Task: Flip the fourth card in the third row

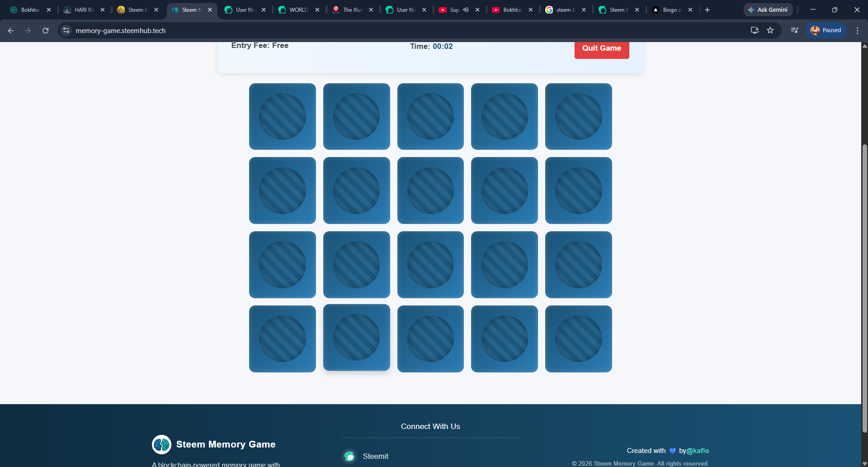Action: [x=505, y=265]
